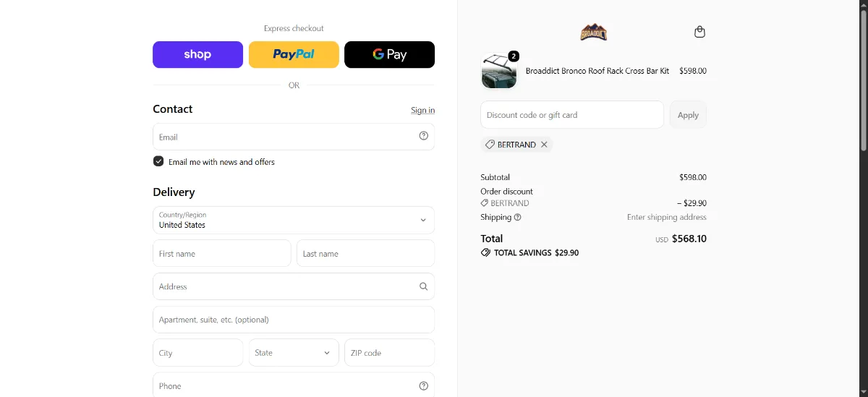The image size is (868, 397).
Task: Focus the Discount code or gift card field
Action: click(x=572, y=115)
